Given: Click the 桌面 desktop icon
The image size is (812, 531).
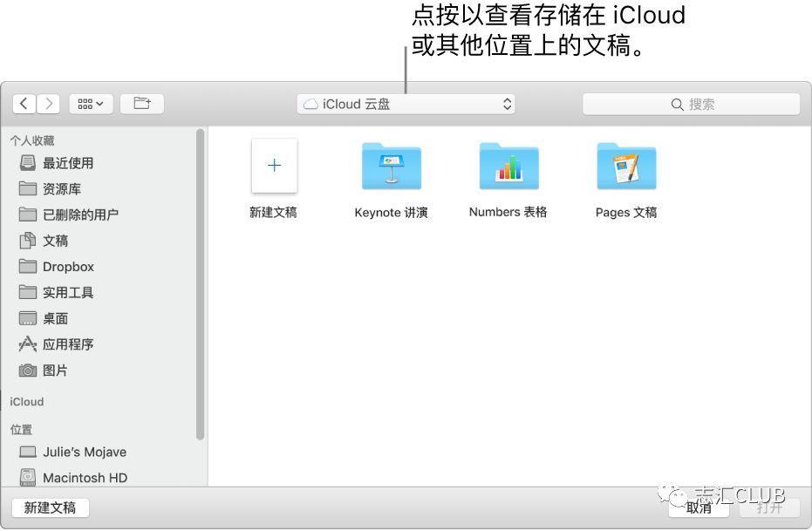Looking at the screenshot, I should pyautogui.click(x=27, y=318).
